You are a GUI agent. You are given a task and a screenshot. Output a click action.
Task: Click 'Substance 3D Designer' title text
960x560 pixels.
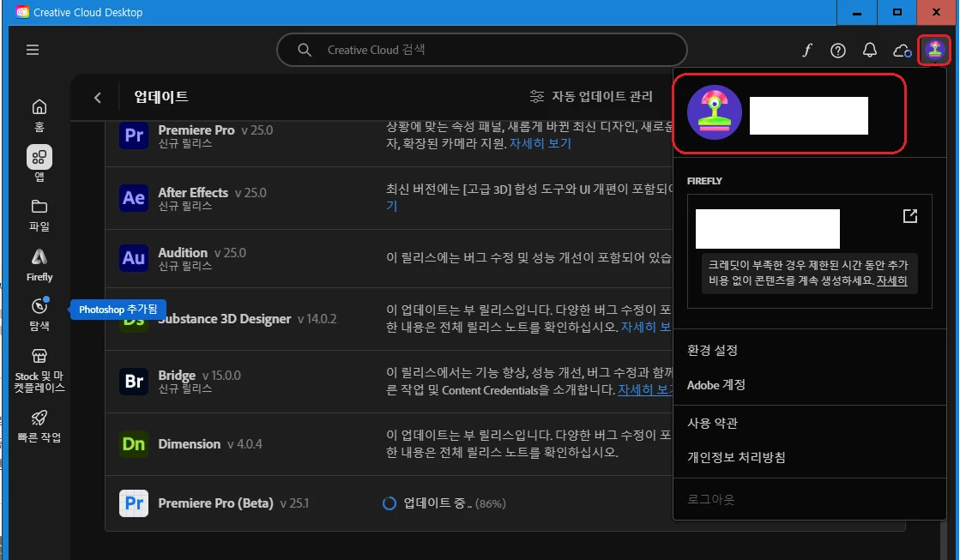225,318
